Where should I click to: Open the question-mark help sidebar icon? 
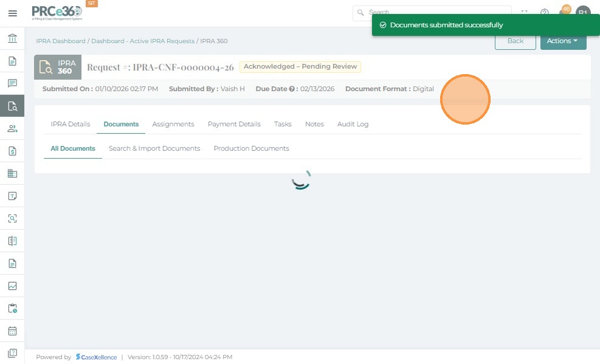[x=12, y=352]
